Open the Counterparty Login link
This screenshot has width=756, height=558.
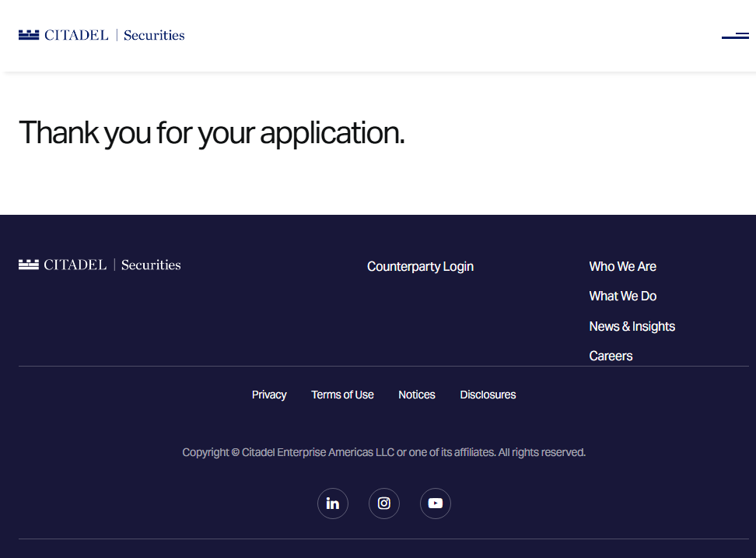[x=420, y=266]
